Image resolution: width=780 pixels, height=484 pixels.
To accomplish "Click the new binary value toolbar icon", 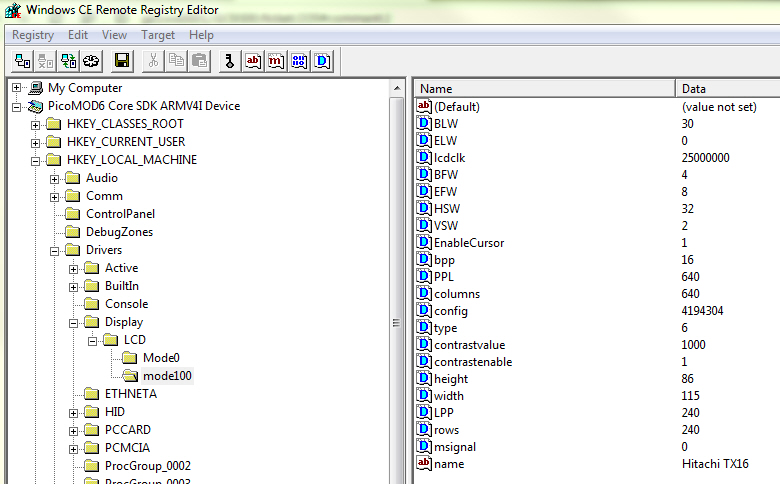I will click(299, 61).
